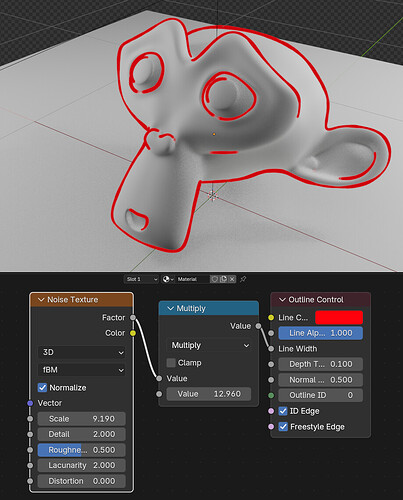Open the fBM noise type dropdown
Viewport: 403px width, 500px height.
click(82, 370)
